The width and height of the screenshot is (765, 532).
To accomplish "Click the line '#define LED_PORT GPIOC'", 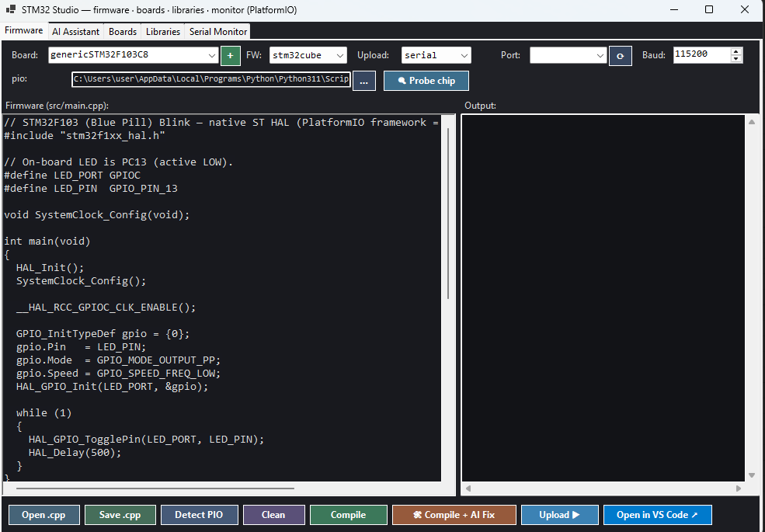I will coord(72,176).
